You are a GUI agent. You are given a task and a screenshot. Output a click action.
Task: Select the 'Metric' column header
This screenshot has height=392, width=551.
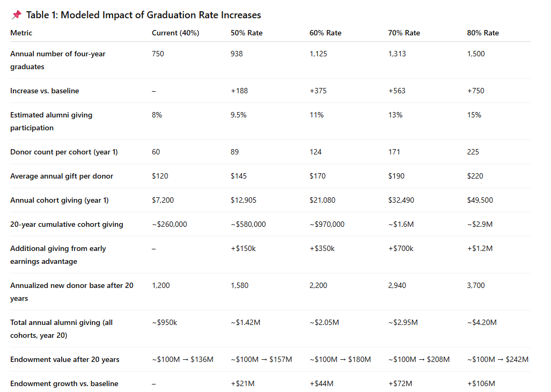(21, 33)
